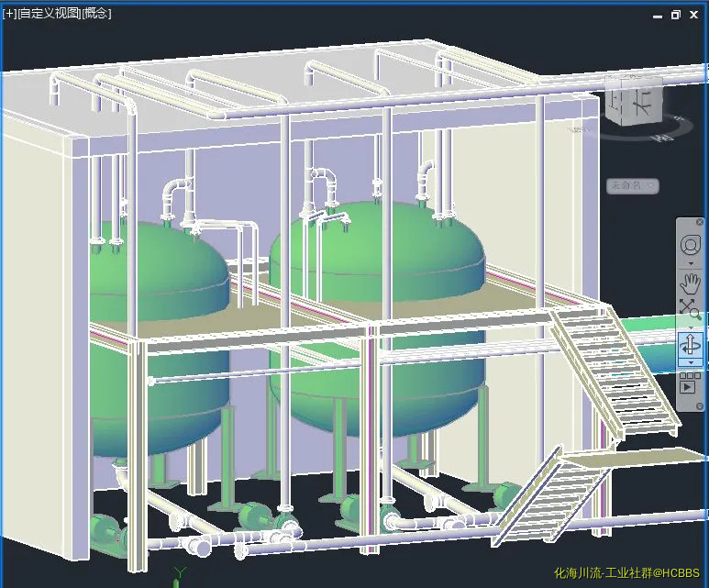Close the navigation bar with X button
Screen dimensions: 709x588
pyautogui.click(x=700, y=222)
